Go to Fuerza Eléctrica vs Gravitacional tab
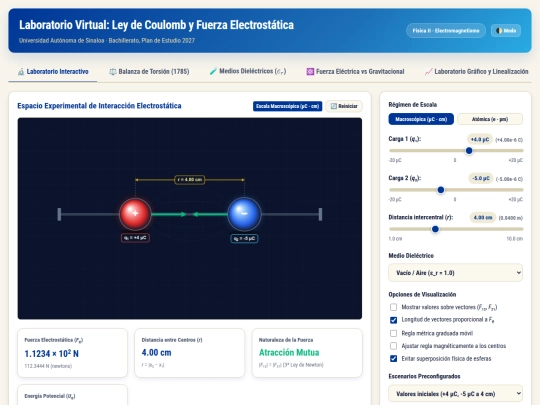 click(355, 72)
